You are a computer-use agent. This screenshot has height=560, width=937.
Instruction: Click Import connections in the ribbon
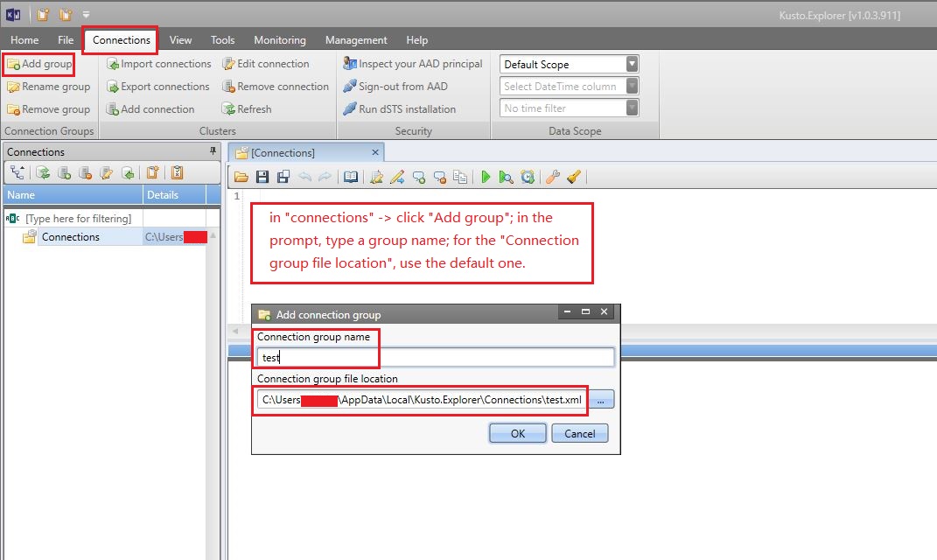[158, 64]
